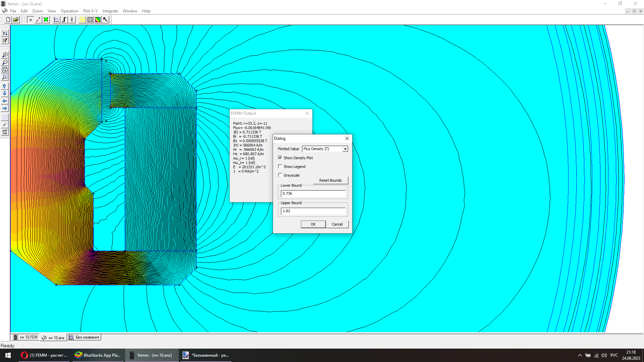Tick the Greyscale checkbox
The height and width of the screenshot is (362, 644).
click(280, 175)
